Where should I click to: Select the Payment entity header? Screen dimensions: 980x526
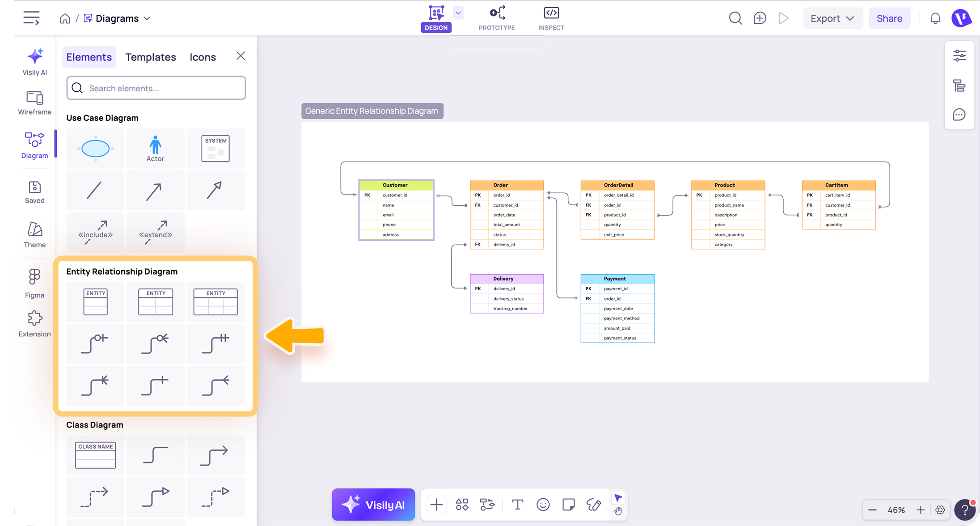[x=617, y=279]
